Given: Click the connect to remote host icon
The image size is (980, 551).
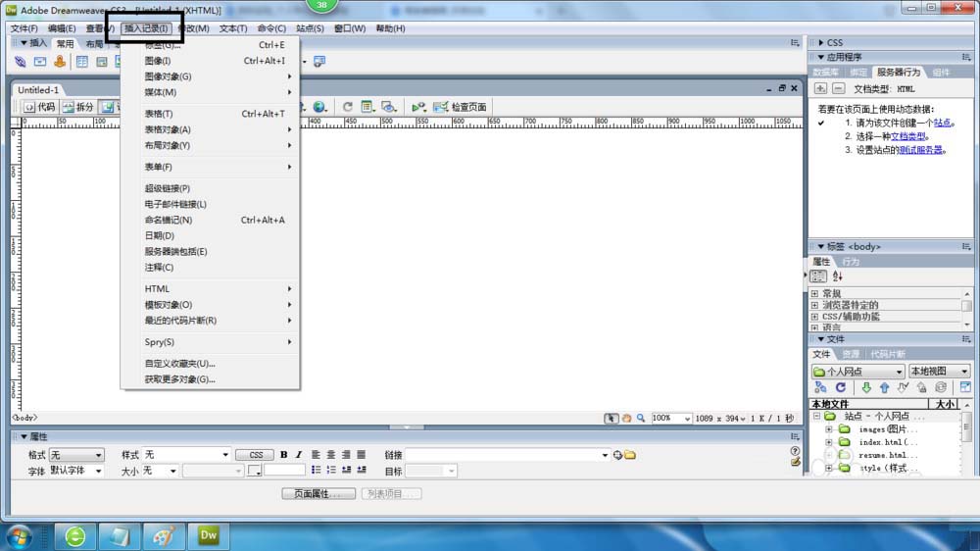Looking at the screenshot, I should [x=820, y=388].
